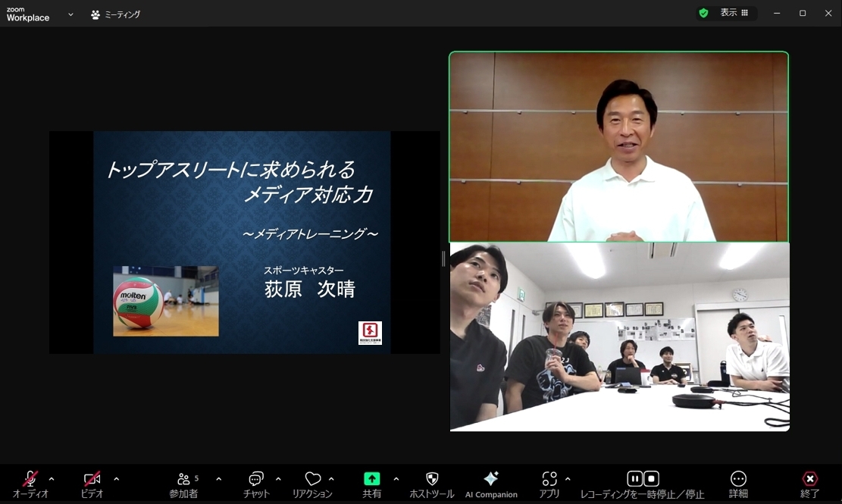Click the red logo on the slide
The width and height of the screenshot is (842, 504).
click(x=370, y=333)
